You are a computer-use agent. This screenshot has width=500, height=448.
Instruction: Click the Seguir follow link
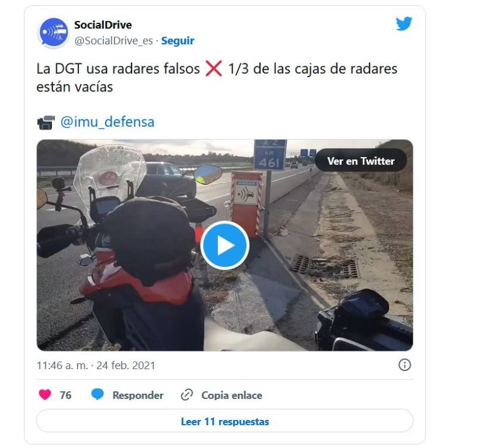[x=177, y=41]
